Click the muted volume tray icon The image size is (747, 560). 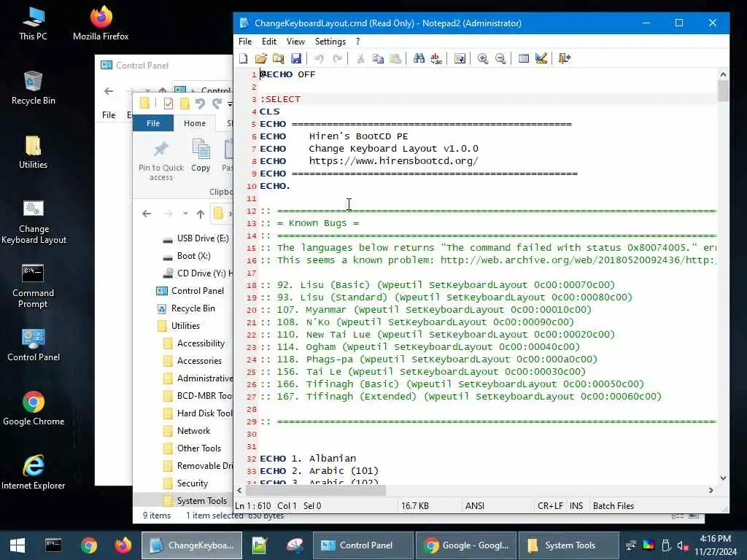coord(683,545)
